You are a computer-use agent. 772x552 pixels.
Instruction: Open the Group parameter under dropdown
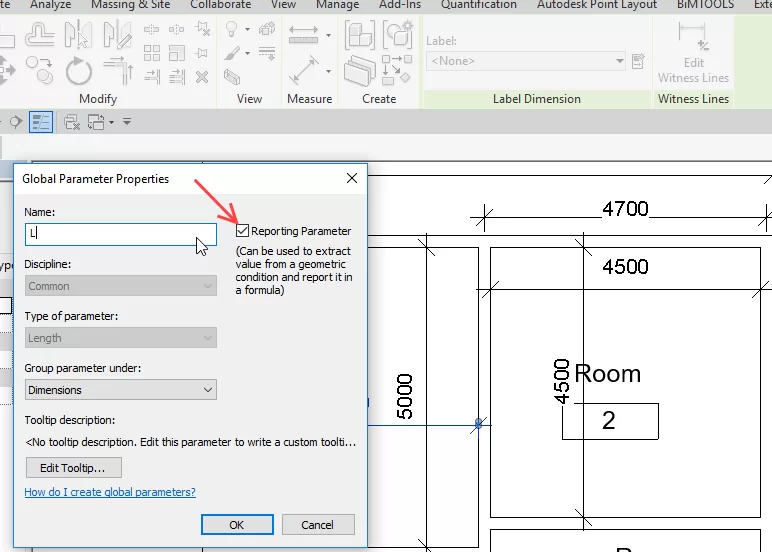click(120, 390)
